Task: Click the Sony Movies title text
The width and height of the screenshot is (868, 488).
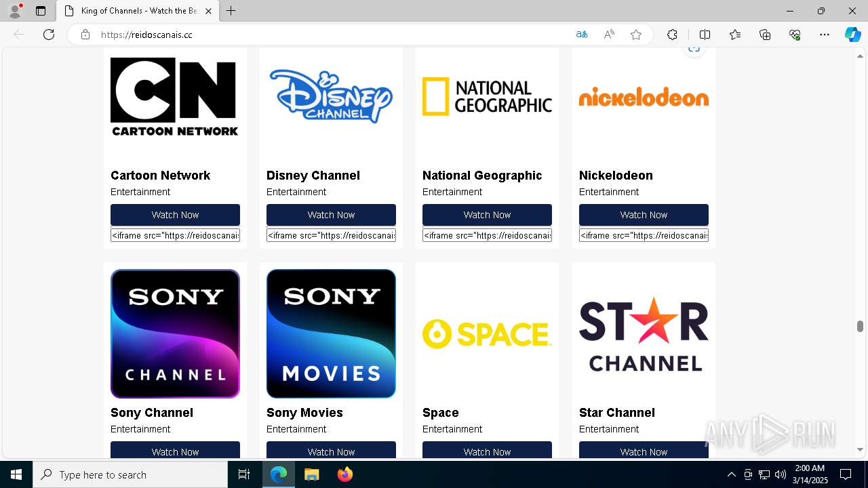Action: pos(304,413)
